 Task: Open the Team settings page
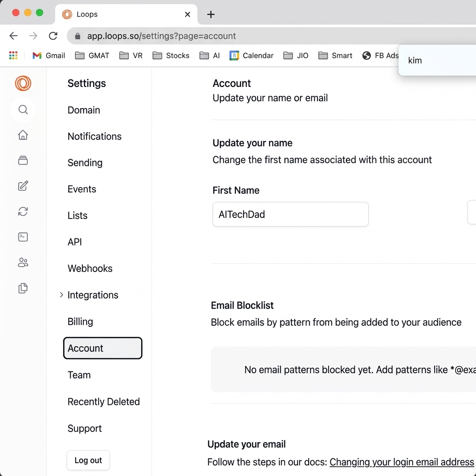tap(79, 375)
